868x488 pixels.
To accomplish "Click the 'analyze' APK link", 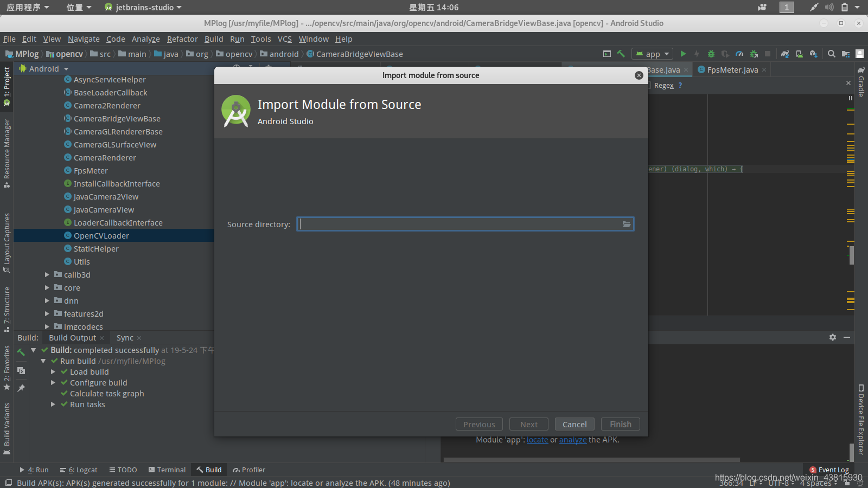I will [573, 440].
